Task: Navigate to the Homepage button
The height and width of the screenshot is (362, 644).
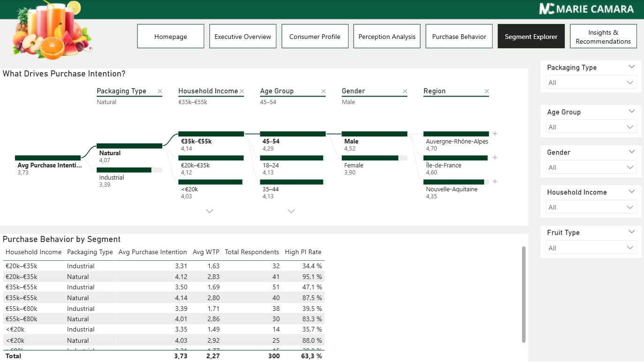Action: (x=171, y=37)
